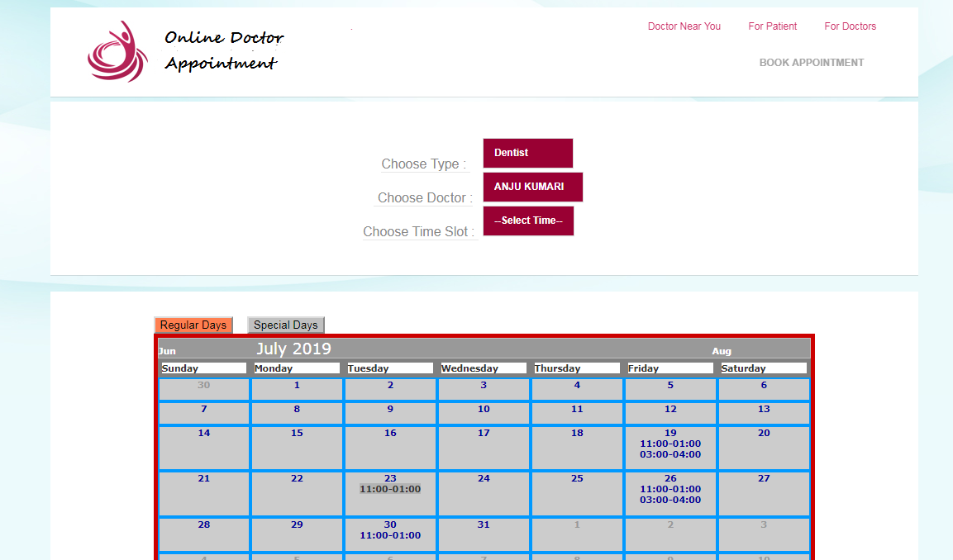Click the Saturday column header
The image size is (953, 560).
(764, 368)
